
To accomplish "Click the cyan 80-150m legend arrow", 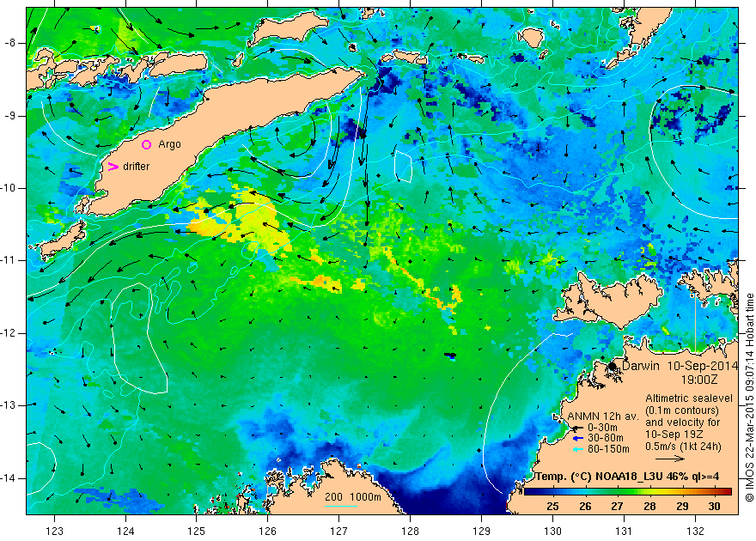I will 577,449.
